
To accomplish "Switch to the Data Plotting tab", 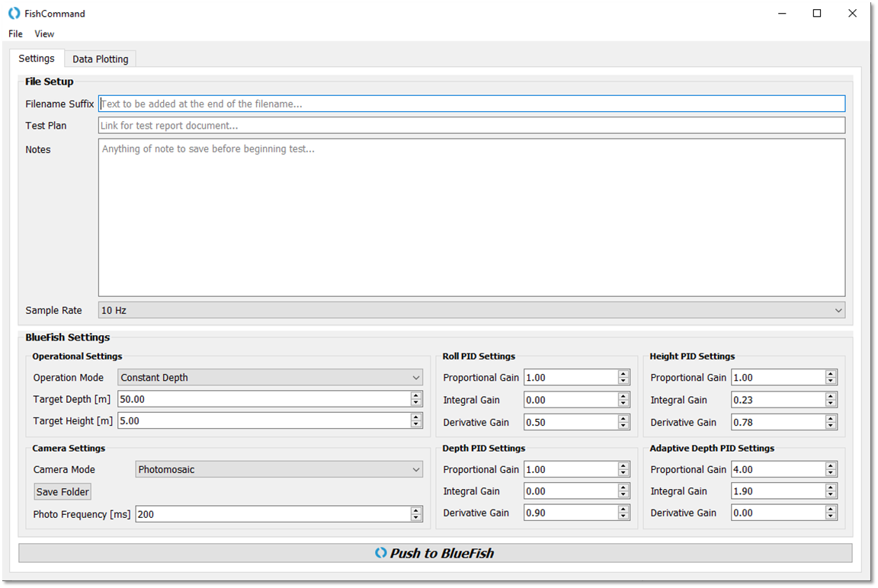I will 100,59.
